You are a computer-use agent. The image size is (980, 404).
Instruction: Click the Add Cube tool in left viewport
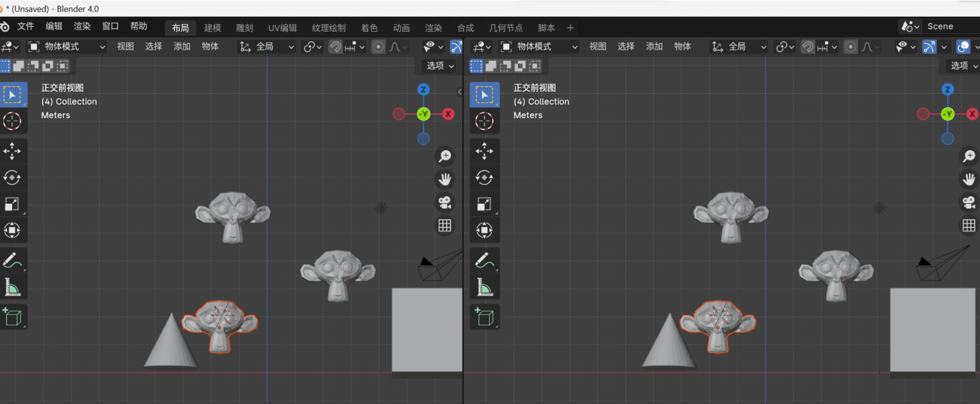(x=13, y=317)
